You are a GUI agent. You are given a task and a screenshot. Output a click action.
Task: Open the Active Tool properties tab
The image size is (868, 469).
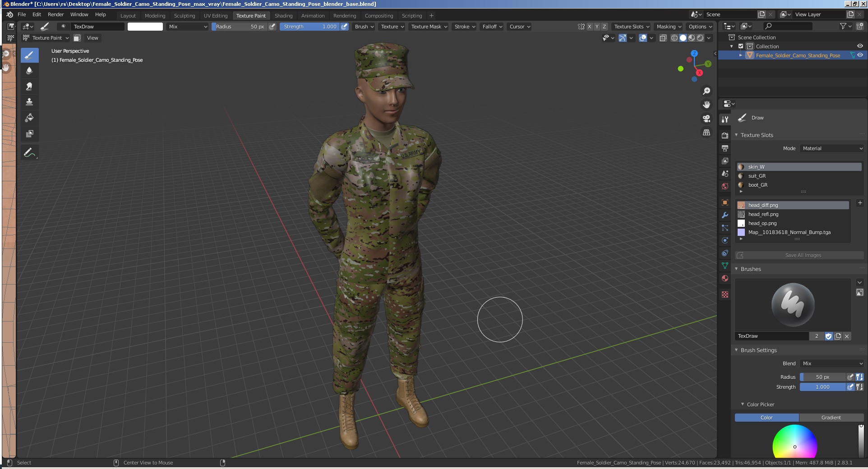point(725,120)
